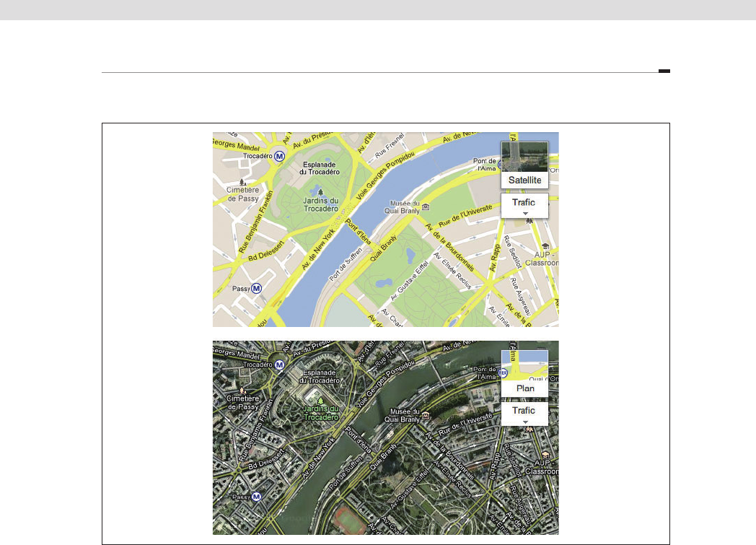Click the "Port de Suffren" label on the plan map
This screenshot has width=756, height=545.
click(346, 264)
